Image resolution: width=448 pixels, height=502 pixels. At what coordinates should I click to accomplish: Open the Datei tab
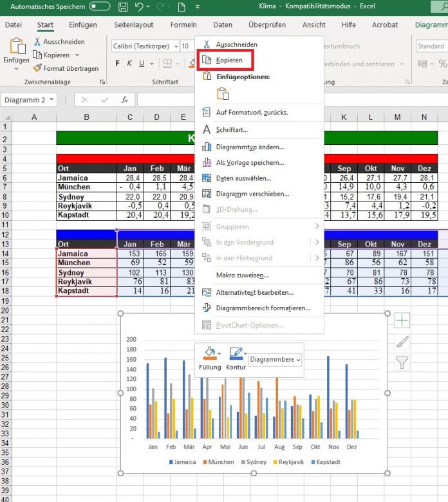(x=14, y=24)
